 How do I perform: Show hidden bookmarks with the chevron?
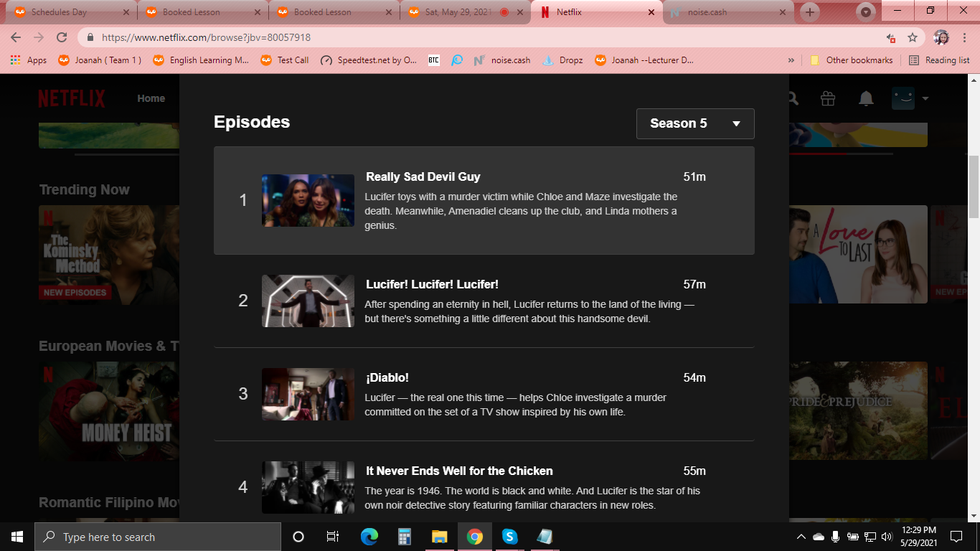791,60
